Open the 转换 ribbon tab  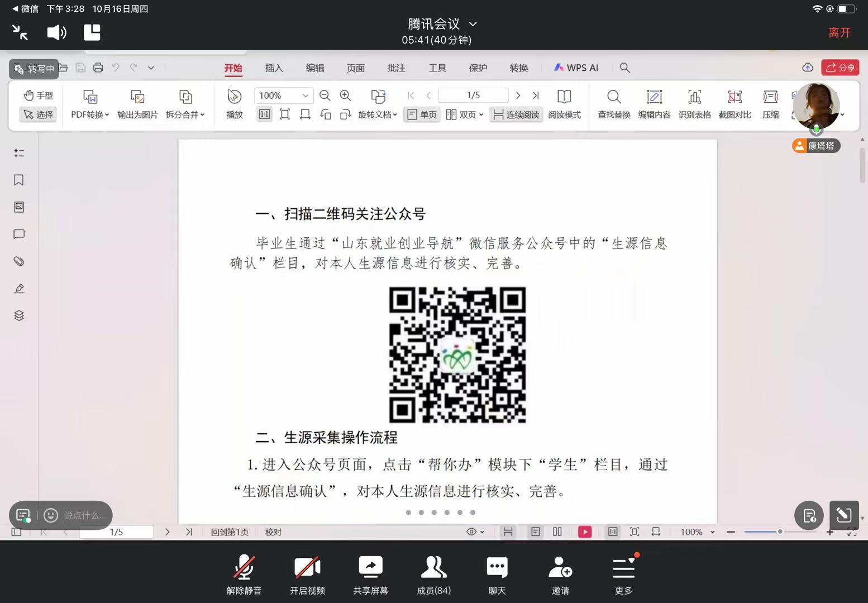click(519, 68)
